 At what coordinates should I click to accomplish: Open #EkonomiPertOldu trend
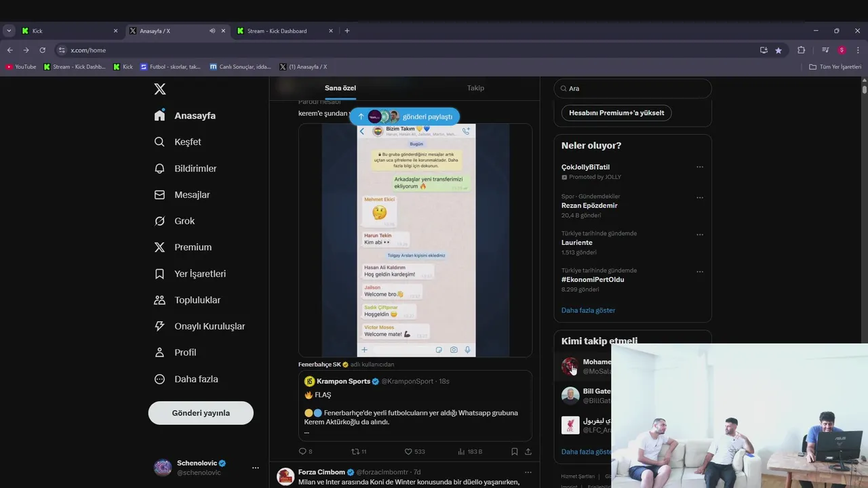(x=593, y=279)
